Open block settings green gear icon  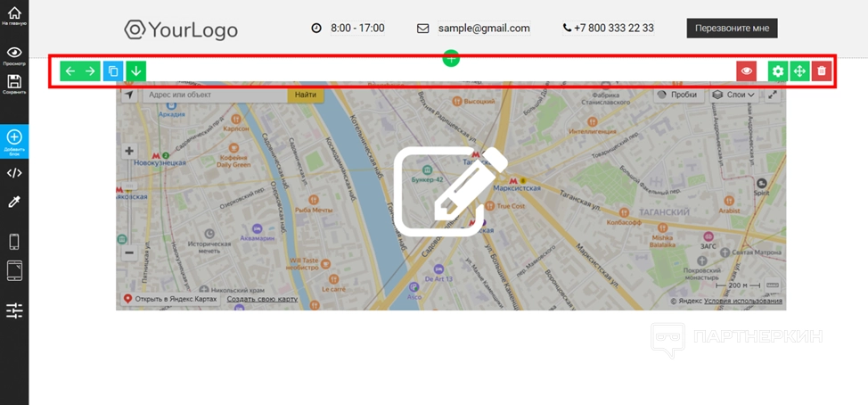[778, 70]
